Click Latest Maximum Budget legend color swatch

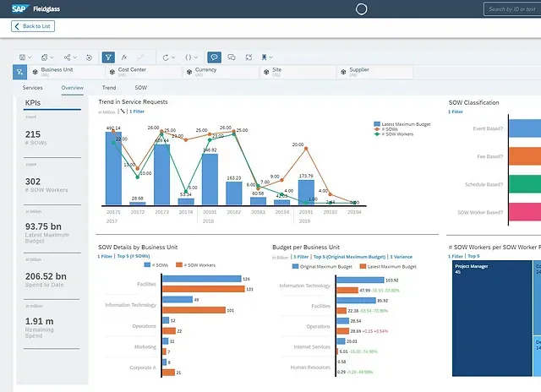(x=377, y=124)
